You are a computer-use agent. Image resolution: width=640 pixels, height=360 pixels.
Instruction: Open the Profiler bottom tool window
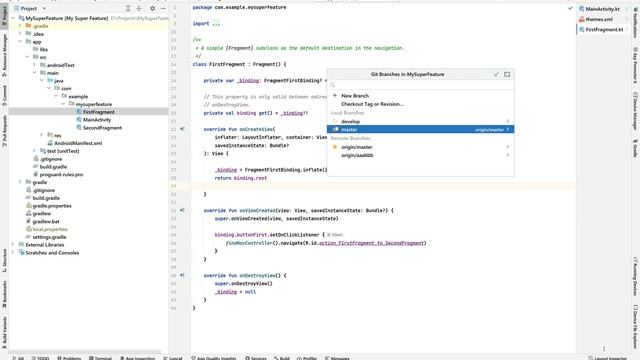[x=307, y=358]
